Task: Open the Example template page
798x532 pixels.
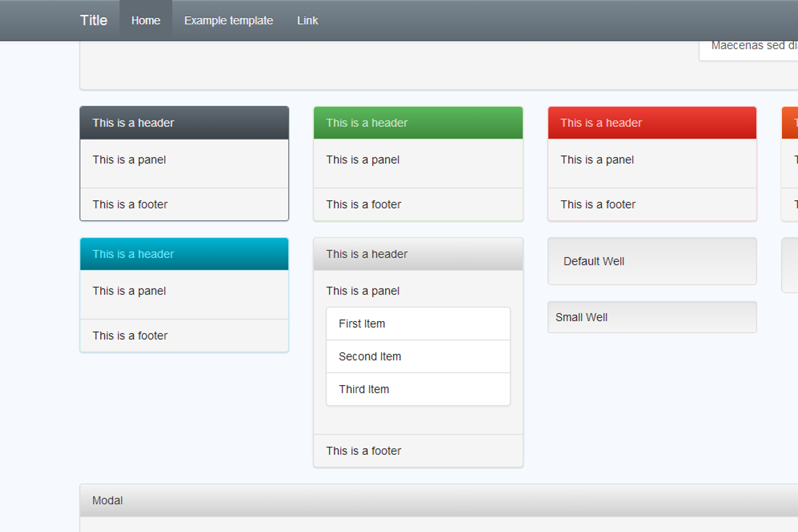Action: (x=228, y=20)
